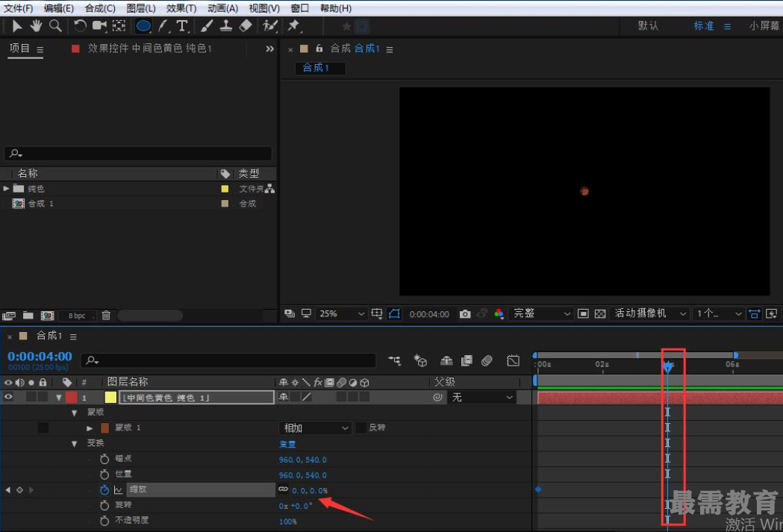Open the 无 parent dropdown
This screenshot has height=532, width=783.
(482, 397)
